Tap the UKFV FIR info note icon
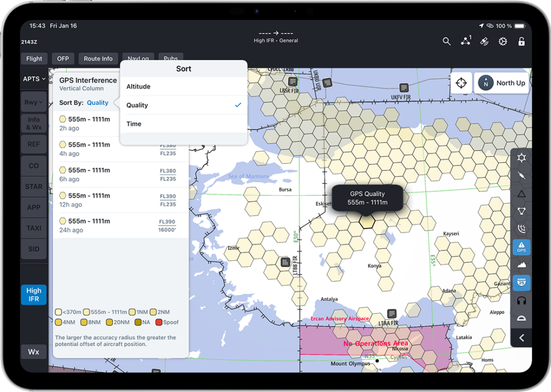This screenshot has width=551, height=392. click(404, 88)
